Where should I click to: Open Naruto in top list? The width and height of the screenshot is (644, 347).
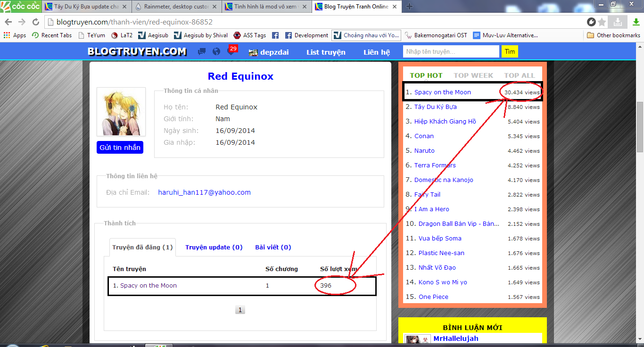pos(424,151)
